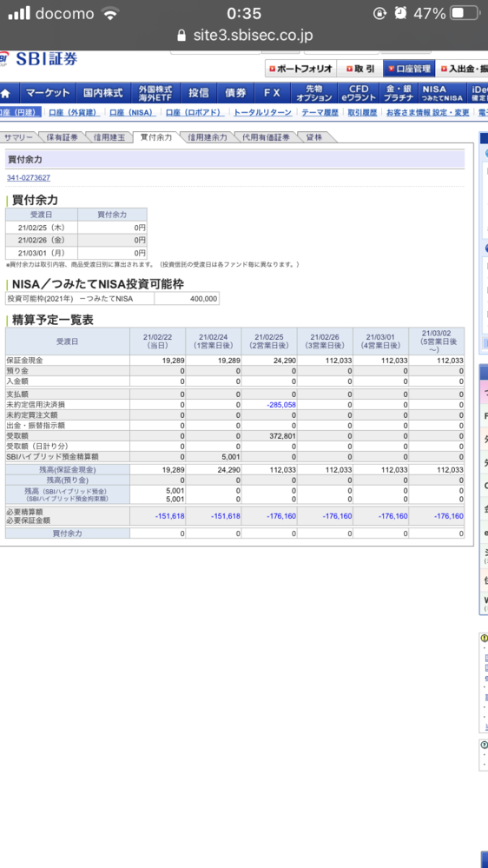Open the 口座(ロボアド) link
The height and width of the screenshot is (868, 488).
click(x=195, y=112)
